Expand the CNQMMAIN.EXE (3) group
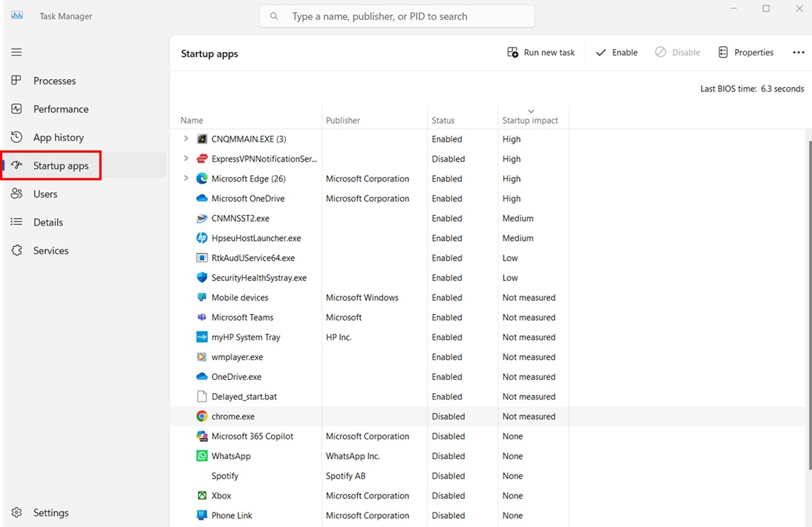 pyautogui.click(x=186, y=139)
